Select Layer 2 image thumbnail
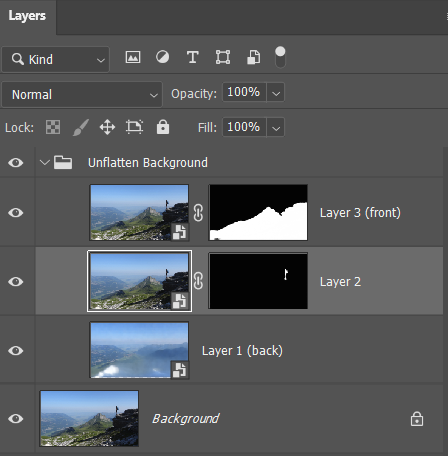 [139, 281]
